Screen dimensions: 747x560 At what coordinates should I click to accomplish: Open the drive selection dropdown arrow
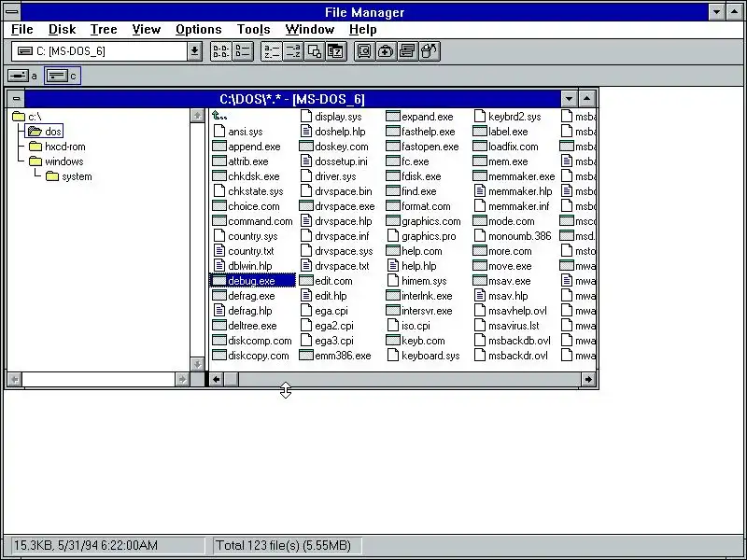(x=194, y=51)
